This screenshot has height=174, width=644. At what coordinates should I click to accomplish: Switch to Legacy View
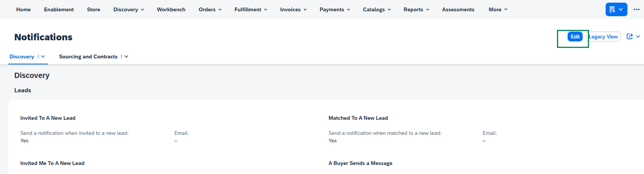pyautogui.click(x=603, y=37)
